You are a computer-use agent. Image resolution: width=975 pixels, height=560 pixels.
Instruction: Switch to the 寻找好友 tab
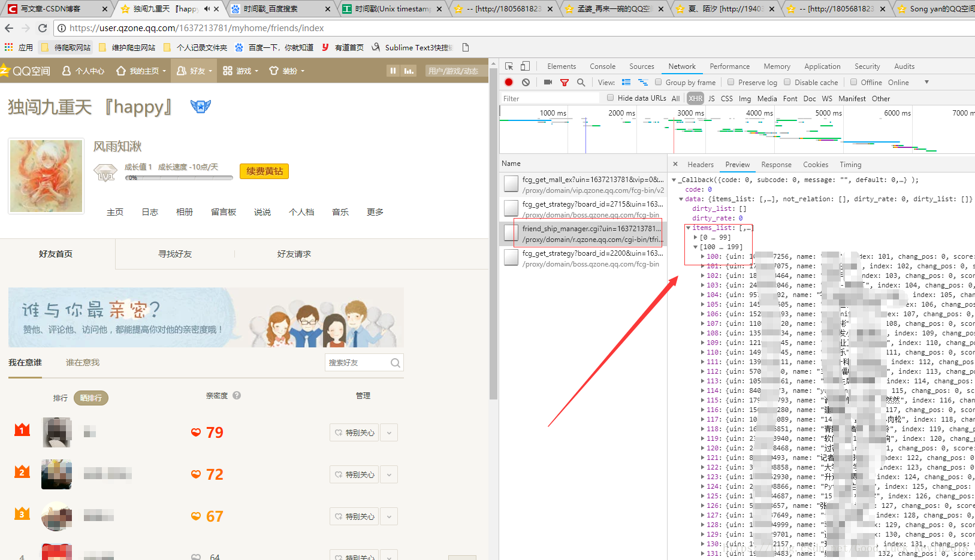tap(175, 254)
